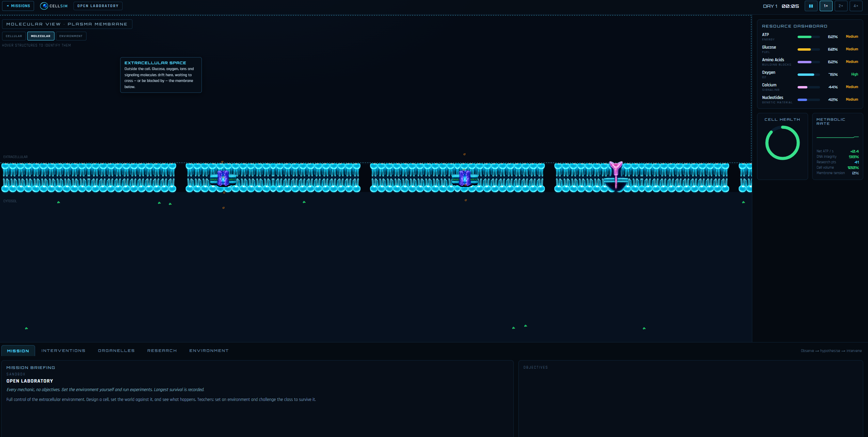This screenshot has width=868, height=437.
Task: Click the Cell Health ring gauge
Action: click(x=782, y=143)
